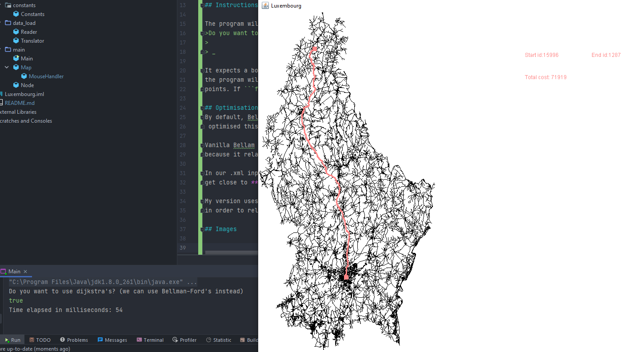Click the Luxembourg window title
The height and width of the screenshot is (352, 644).
point(286,6)
